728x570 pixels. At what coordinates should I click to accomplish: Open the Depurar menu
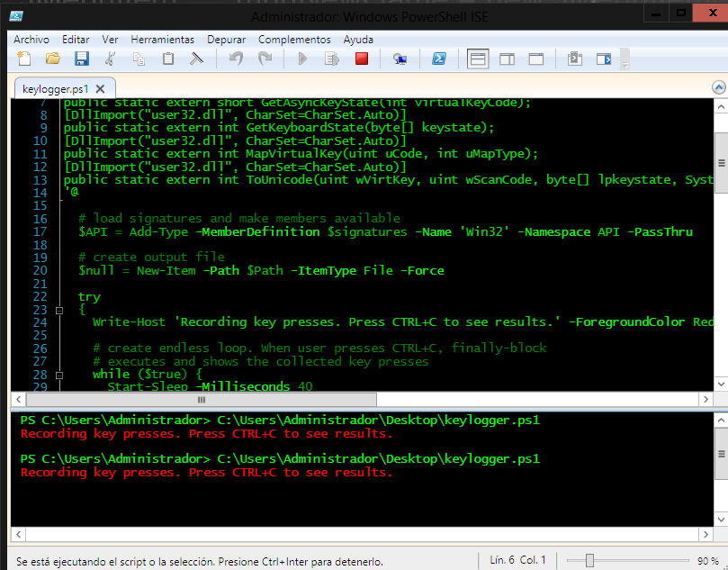(227, 40)
